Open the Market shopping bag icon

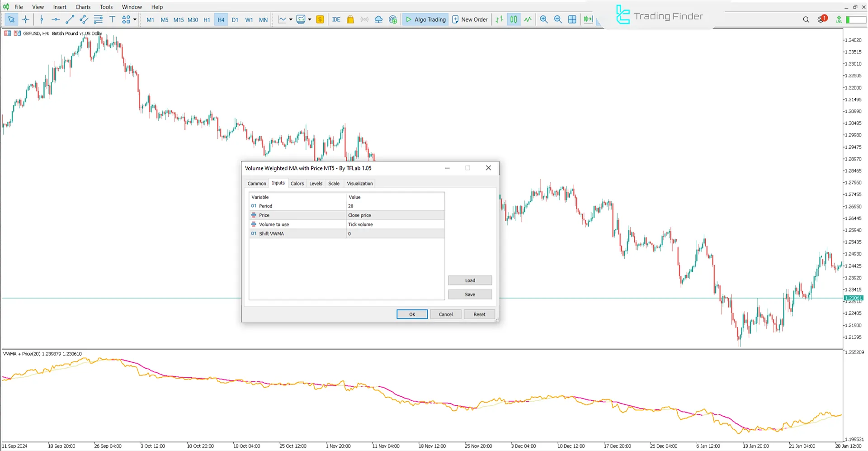[350, 19]
